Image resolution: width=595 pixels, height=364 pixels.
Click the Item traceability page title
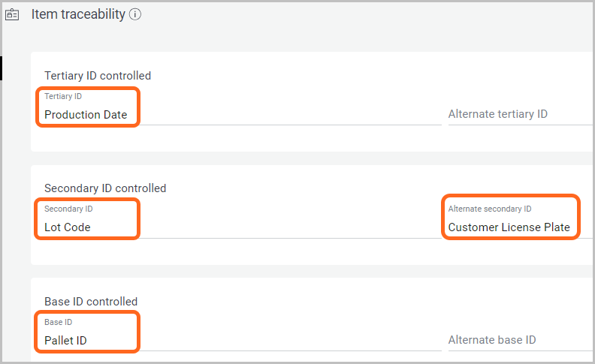pyautogui.click(x=78, y=15)
